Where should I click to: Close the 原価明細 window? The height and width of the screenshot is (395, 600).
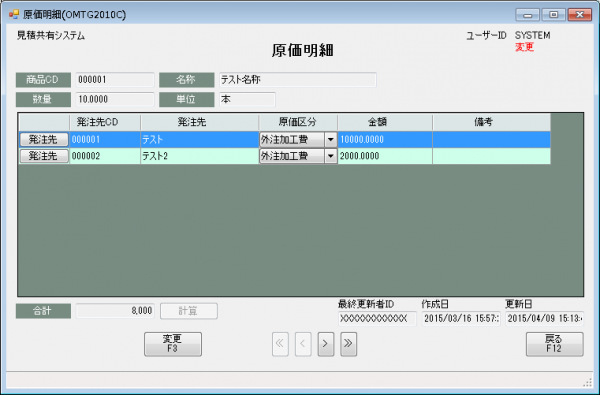point(580,15)
